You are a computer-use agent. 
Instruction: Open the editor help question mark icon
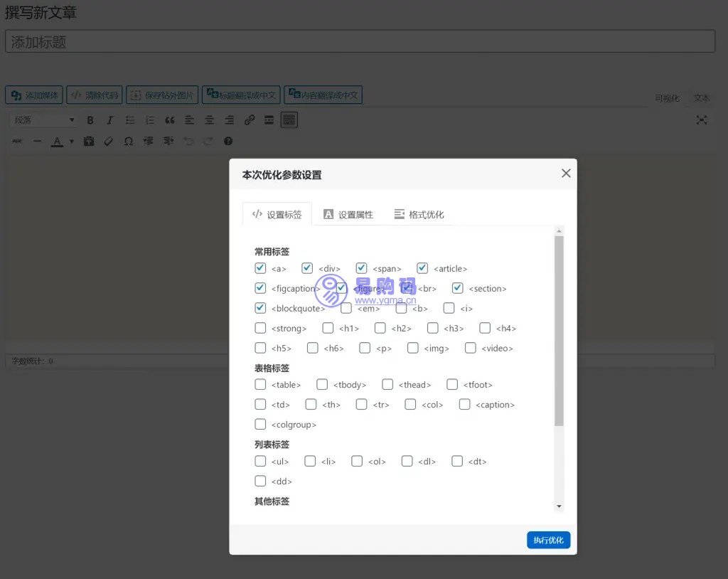[228, 142]
